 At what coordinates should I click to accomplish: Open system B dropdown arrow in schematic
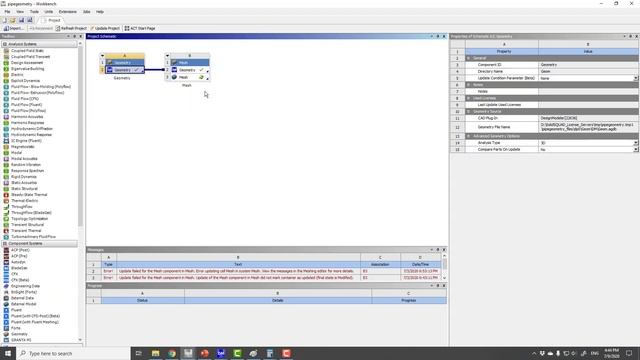[x=167, y=56]
